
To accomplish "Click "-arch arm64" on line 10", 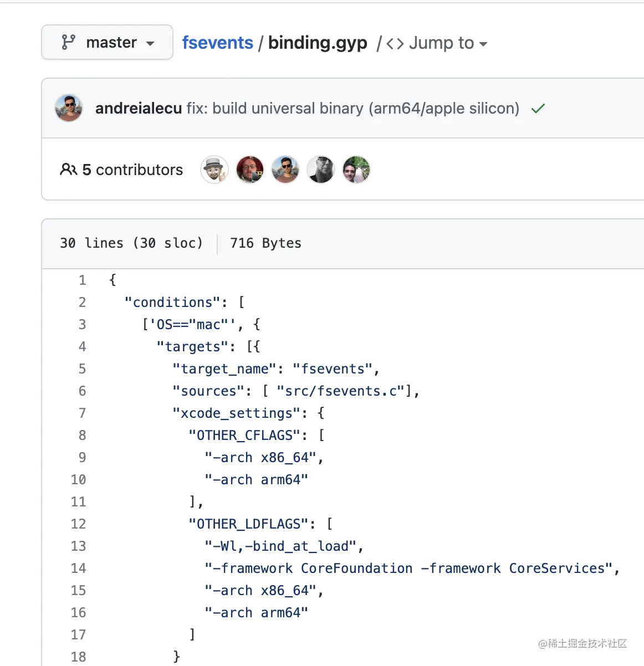I will pos(257,480).
